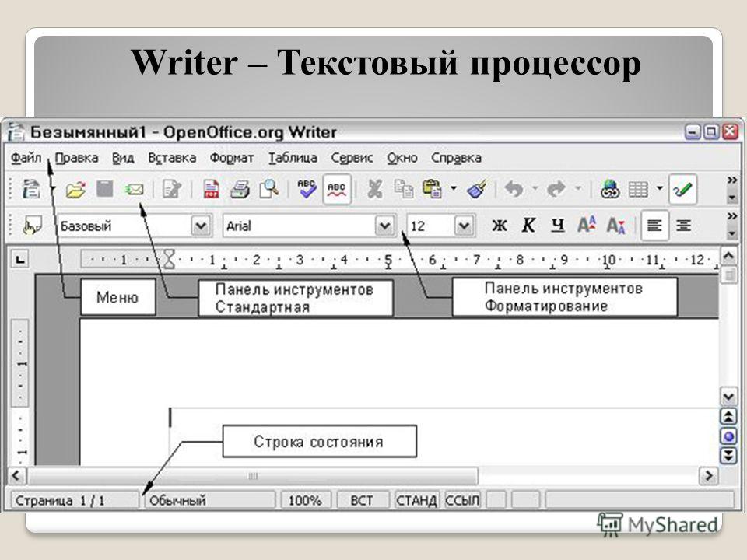Click horizontal scrollbar right arrow
Image resolution: width=747 pixels, height=560 pixels.
[x=709, y=475]
